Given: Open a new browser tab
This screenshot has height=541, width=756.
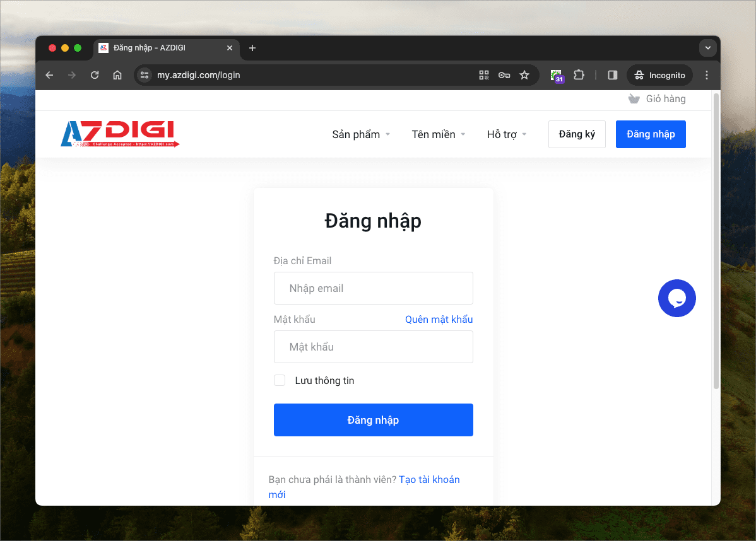Looking at the screenshot, I should 252,48.
